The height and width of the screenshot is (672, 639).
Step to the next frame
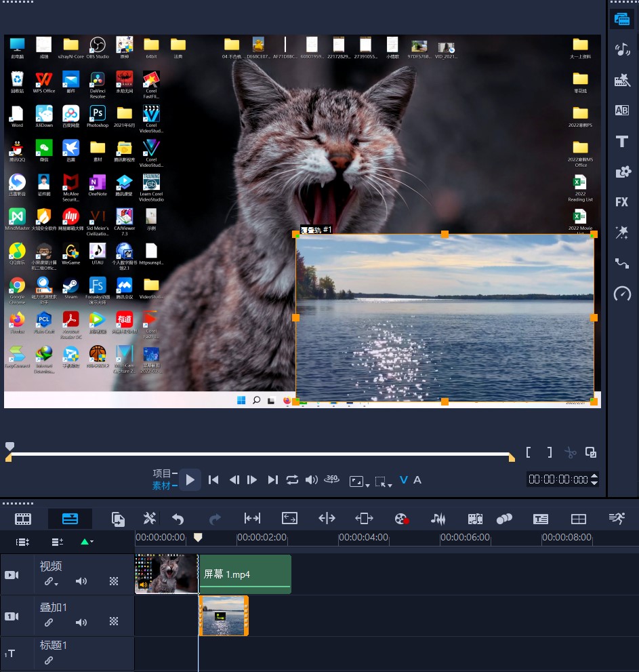pos(252,480)
